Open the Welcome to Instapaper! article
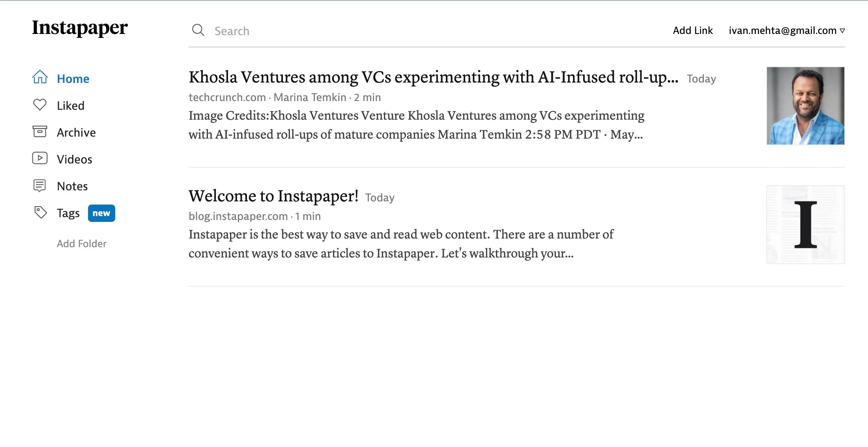The height and width of the screenshot is (447, 868). (x=273, y=196)
